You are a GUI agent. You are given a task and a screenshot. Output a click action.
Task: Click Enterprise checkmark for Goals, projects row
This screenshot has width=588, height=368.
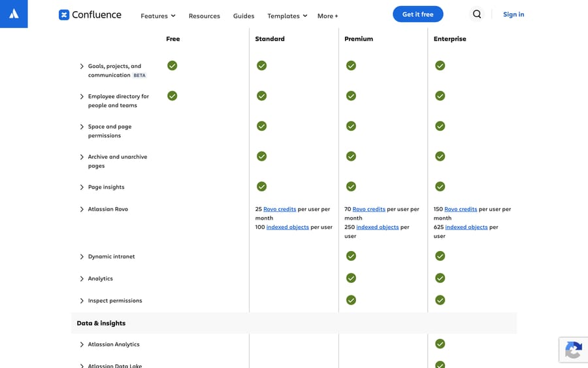pyautogui.click(x=440, y=65)
